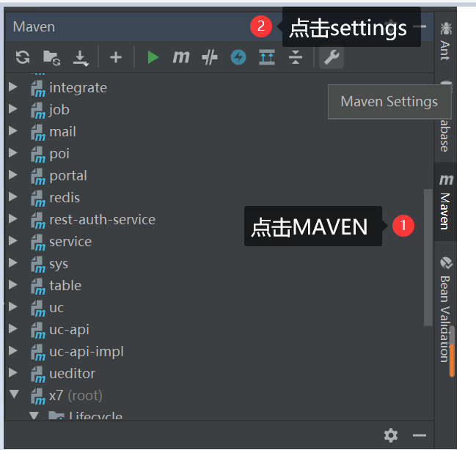This screenshot has width=476, height=450.
Task: Expand the portal module node
Action: 13,174
